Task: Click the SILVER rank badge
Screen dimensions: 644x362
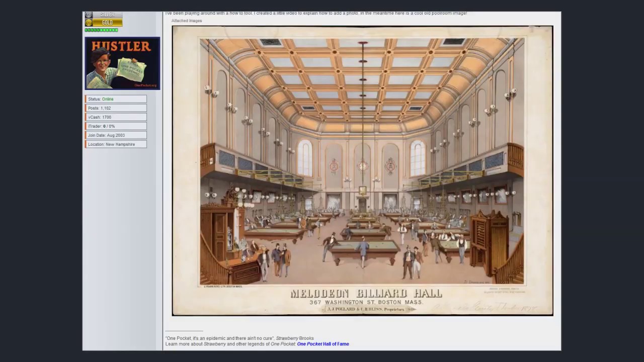Action: [104, 15]
